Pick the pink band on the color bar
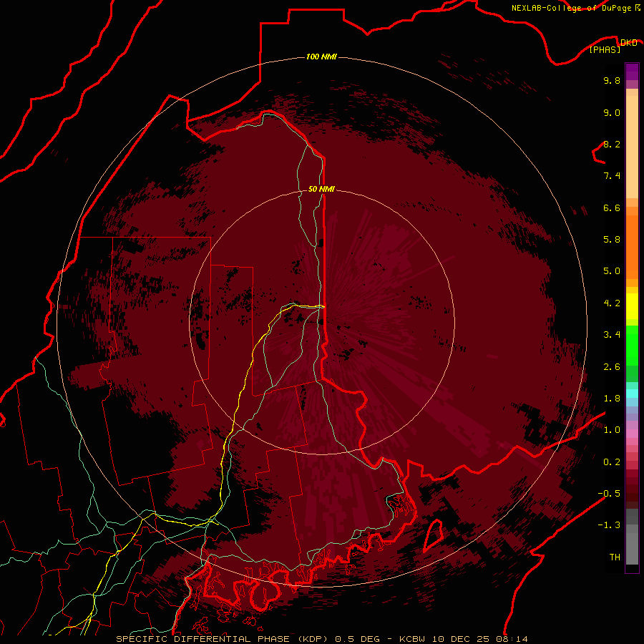Image resolution: width=644 pixels, height=644 pixels. [632, 433]
